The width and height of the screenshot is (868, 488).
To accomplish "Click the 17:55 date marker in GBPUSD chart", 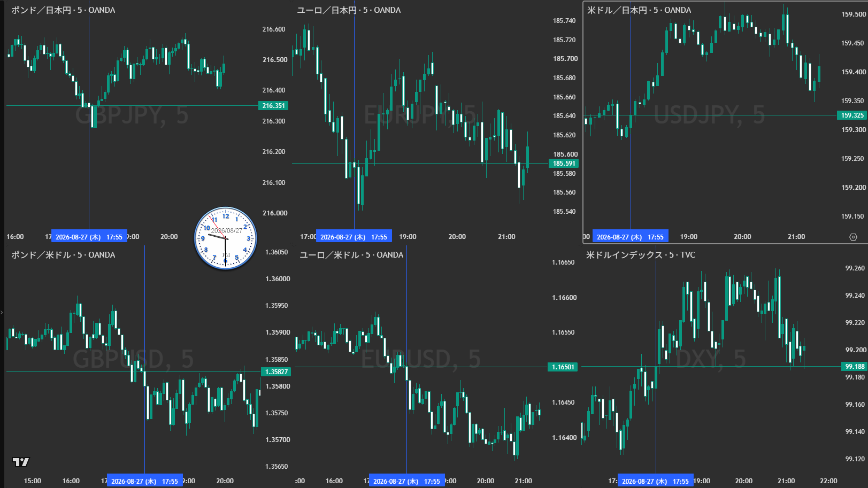I will (145, 481).
